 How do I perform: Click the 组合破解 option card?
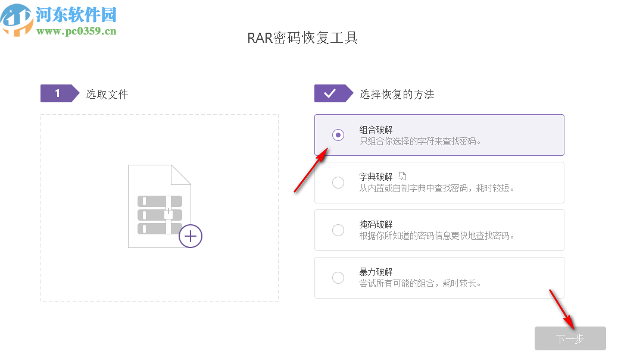(439, 135)
